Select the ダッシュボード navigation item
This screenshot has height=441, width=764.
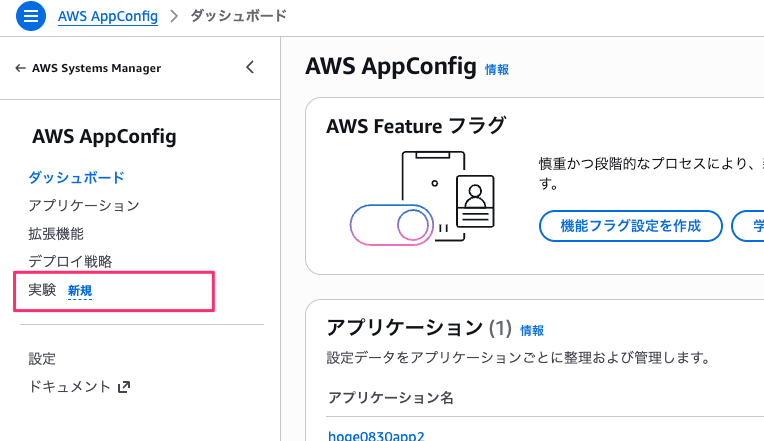(x=76, y=177)
